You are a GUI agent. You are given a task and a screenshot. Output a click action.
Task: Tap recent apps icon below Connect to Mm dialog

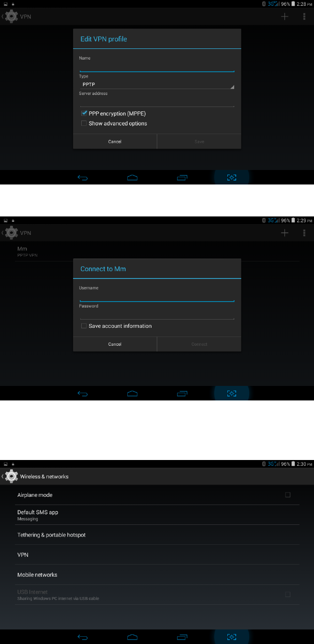pos(182,394)
